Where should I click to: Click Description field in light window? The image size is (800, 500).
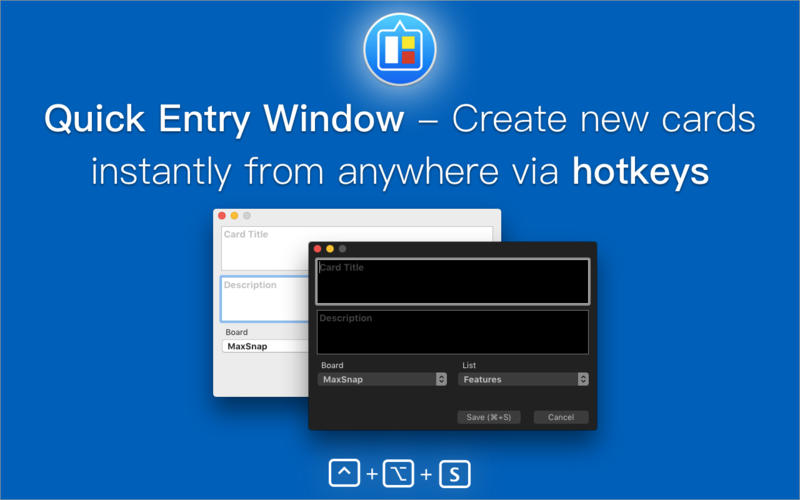tap(265, 299)
